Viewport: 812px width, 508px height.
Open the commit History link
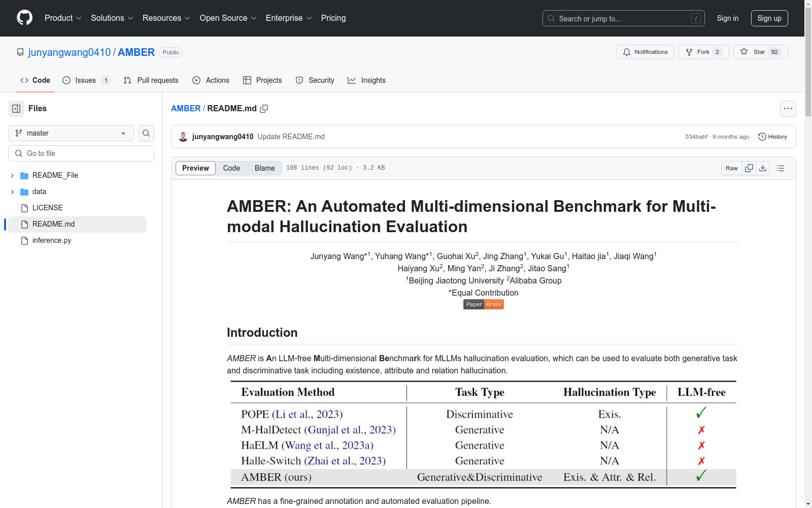click(772, 137)
